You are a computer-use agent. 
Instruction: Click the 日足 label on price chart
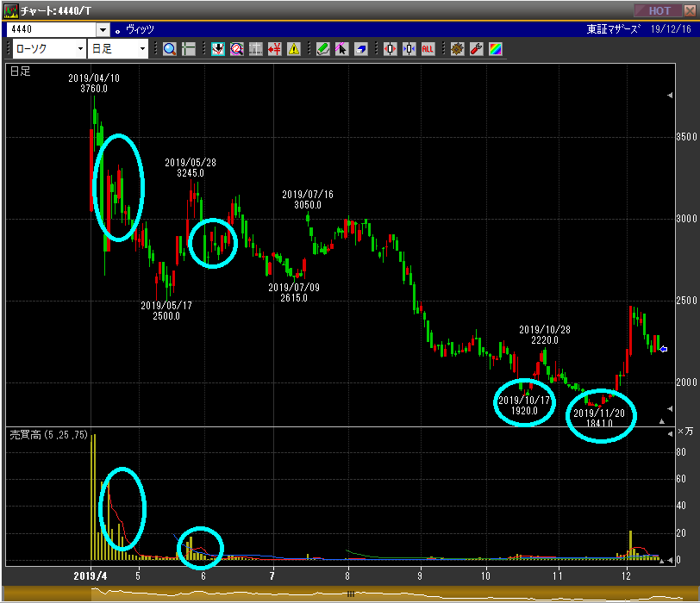[20, 71]
